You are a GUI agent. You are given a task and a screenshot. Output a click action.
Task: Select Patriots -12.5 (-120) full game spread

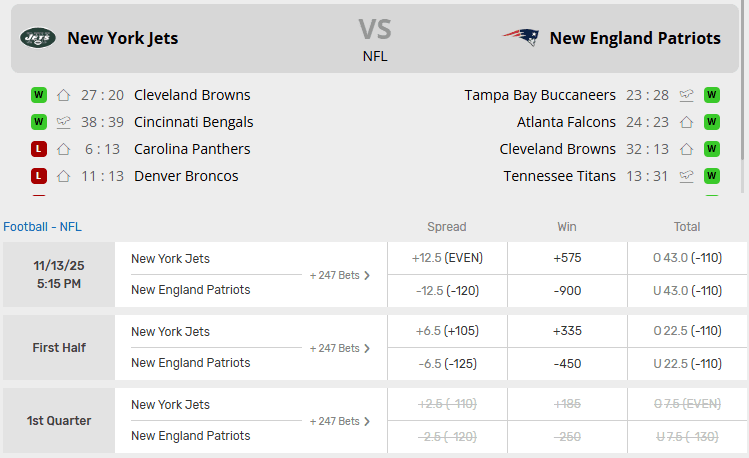(446, 291)
